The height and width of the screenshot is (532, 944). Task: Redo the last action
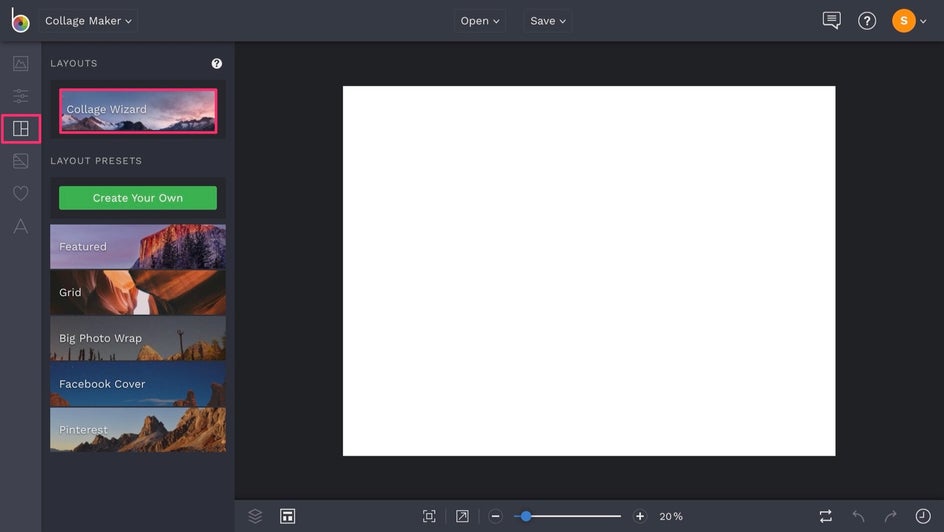click(x=890, y=516)
